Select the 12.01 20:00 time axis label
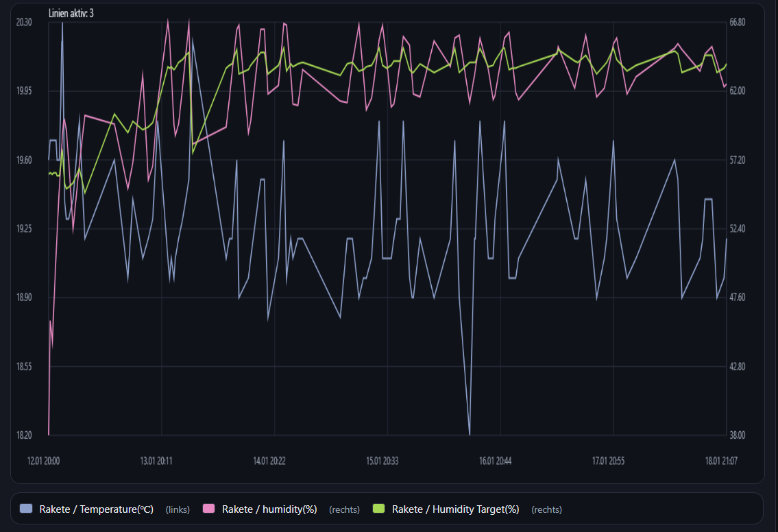The height and width of the screenshot is (532, 778). [43, 461]
